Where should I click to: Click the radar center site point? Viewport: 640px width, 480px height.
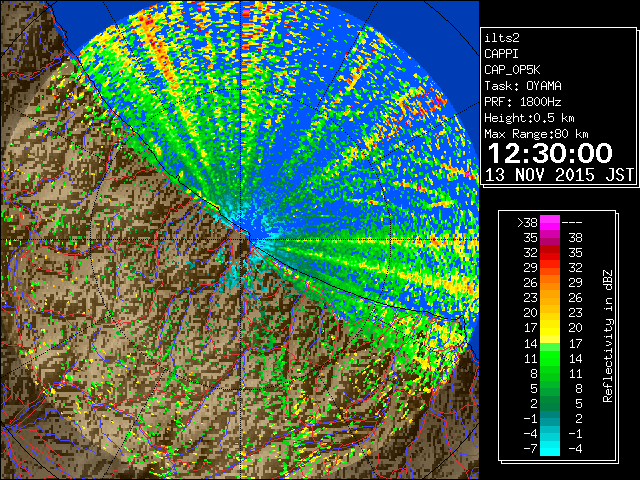(x=241, y=239)
